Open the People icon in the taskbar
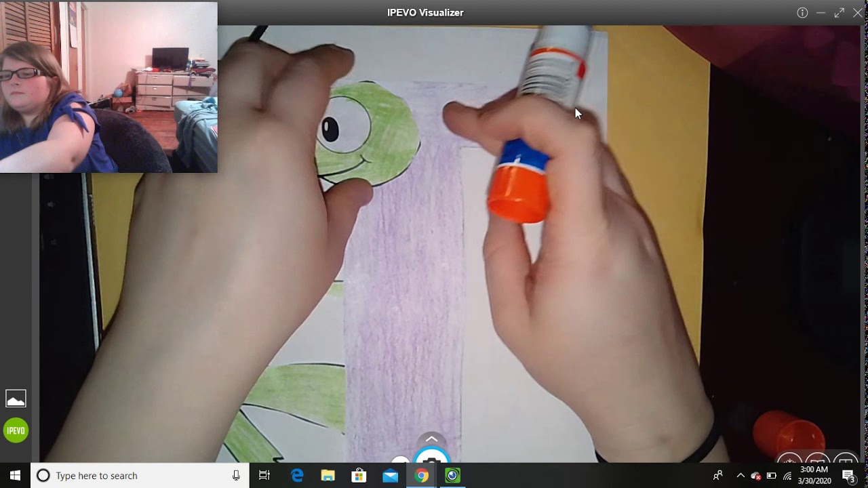Image resolution: width=868 pixels, height=488 pixels. (717, 476)
